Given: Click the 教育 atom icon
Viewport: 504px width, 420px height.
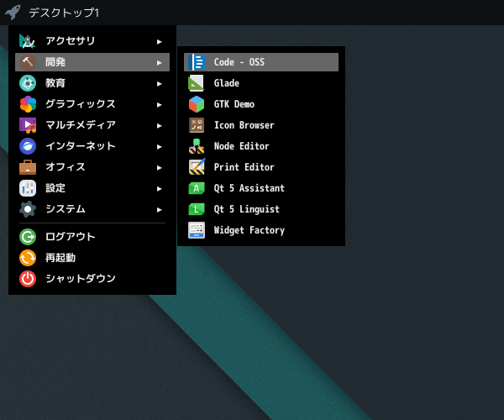Looking at the screenshot, I should click(x=28, y=83).
